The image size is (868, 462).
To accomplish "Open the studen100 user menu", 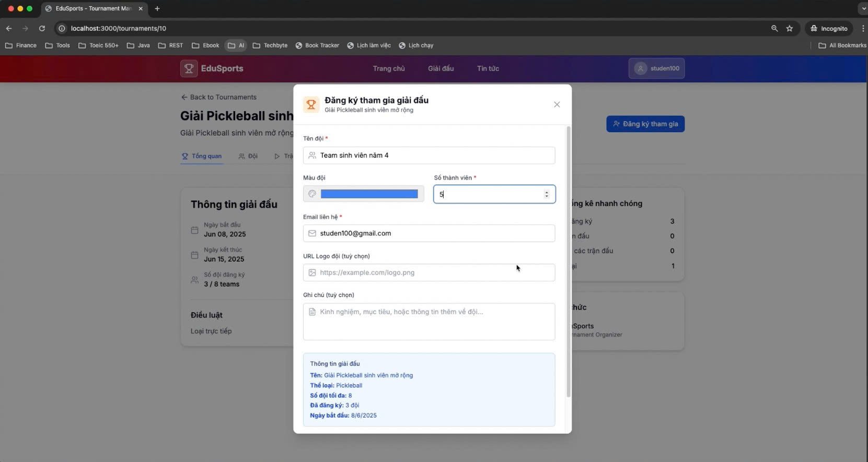I will pyautogui.click(x=656, y=68).
